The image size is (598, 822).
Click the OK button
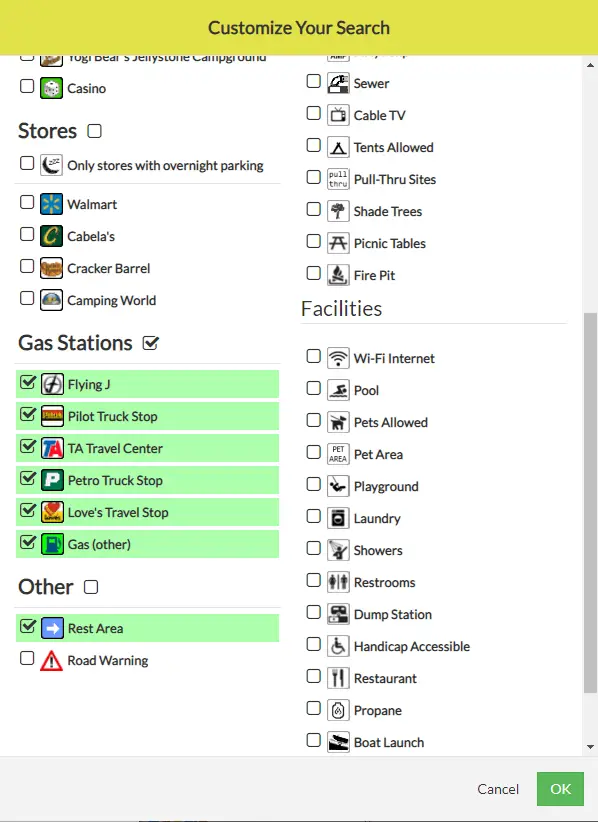pyautogui.click(x=560, y=788)
